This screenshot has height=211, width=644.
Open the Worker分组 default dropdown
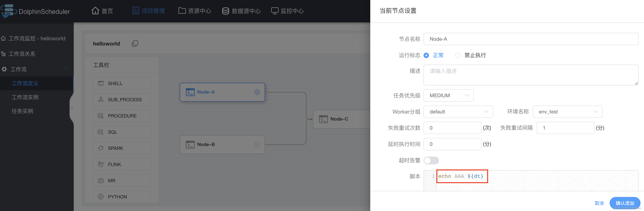(x=458, y=112)
